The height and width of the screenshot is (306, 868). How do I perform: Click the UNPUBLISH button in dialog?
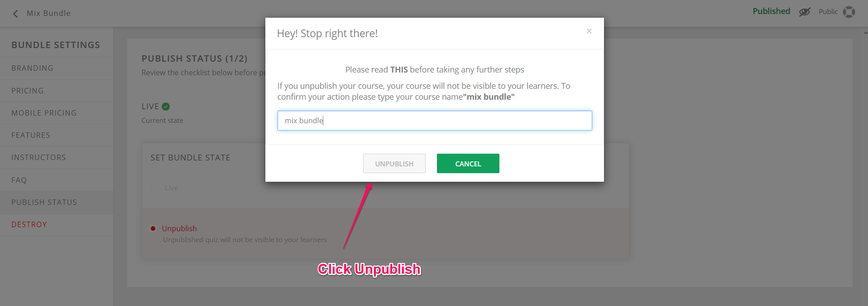394,164
